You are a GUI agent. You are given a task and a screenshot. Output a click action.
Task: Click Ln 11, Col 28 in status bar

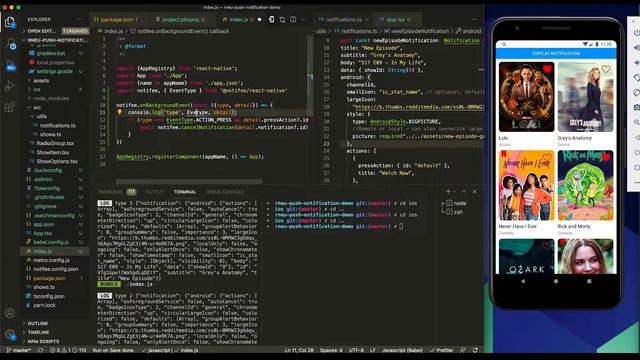[299, 350]
